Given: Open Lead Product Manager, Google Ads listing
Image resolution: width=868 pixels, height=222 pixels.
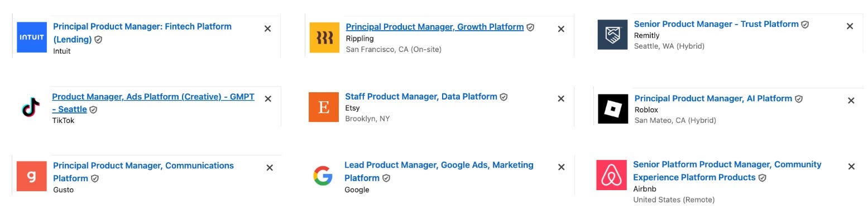Looking at the screenshot, I should coord(439,171).
